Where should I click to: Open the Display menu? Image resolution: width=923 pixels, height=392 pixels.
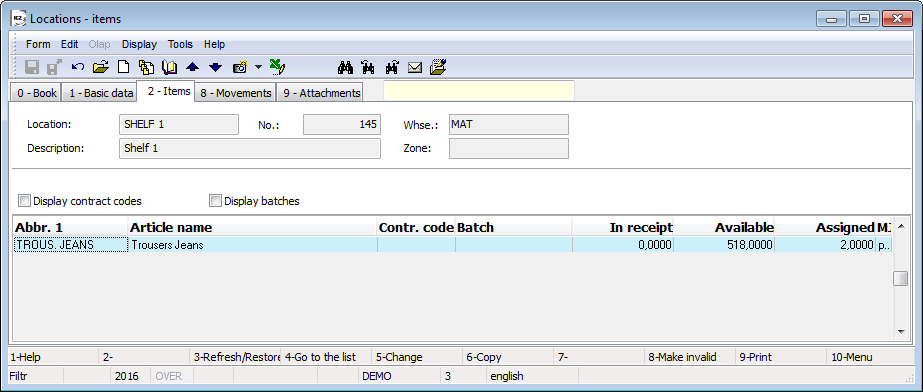coord(140,44)
